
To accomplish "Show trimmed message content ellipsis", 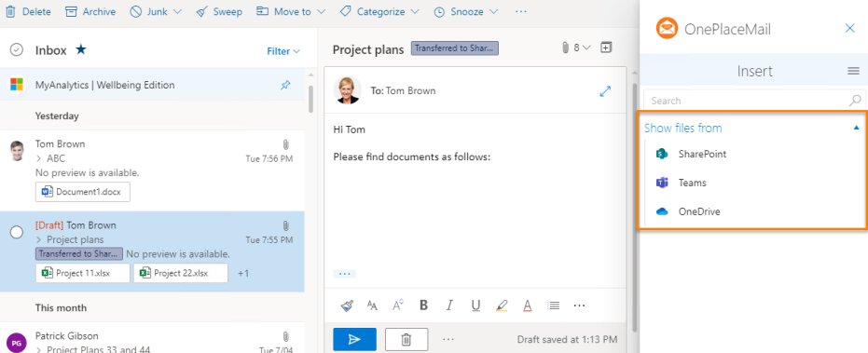I will pos(344,274).
